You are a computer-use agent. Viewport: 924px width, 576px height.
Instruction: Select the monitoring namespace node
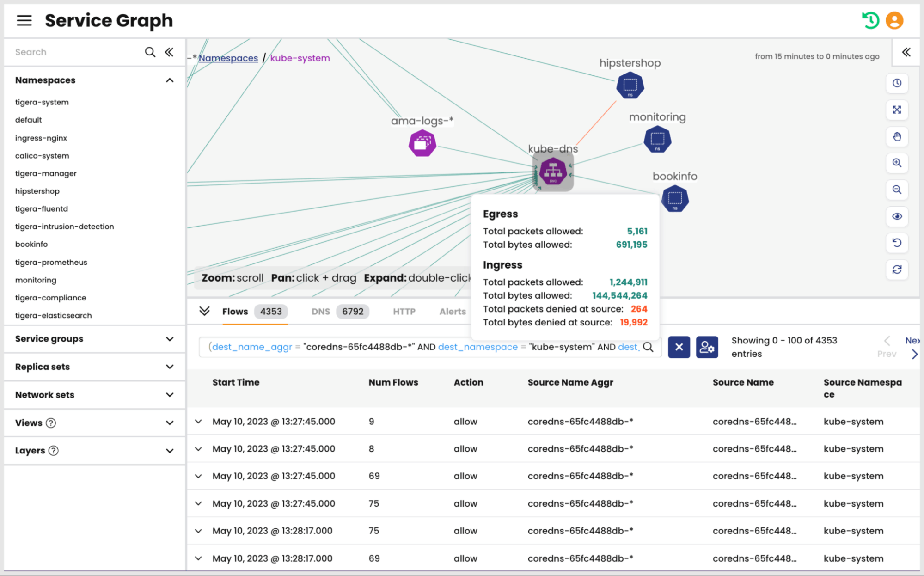[657, 140]
